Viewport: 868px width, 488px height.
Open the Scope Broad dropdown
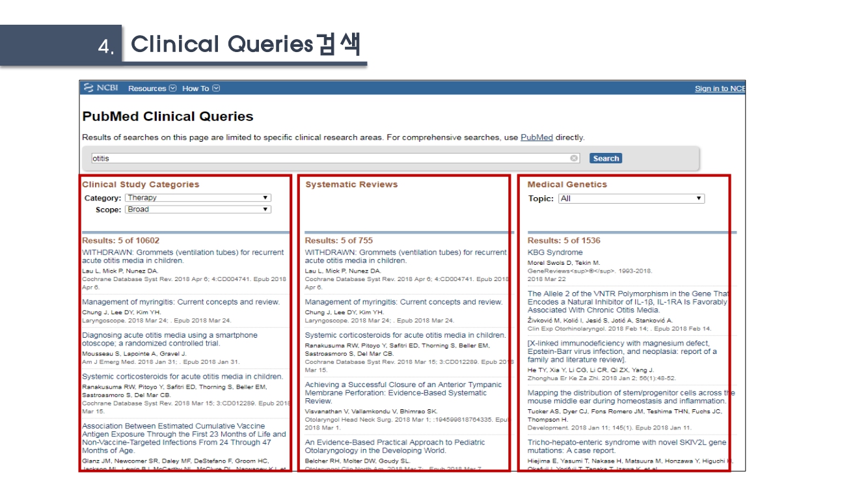197,210
